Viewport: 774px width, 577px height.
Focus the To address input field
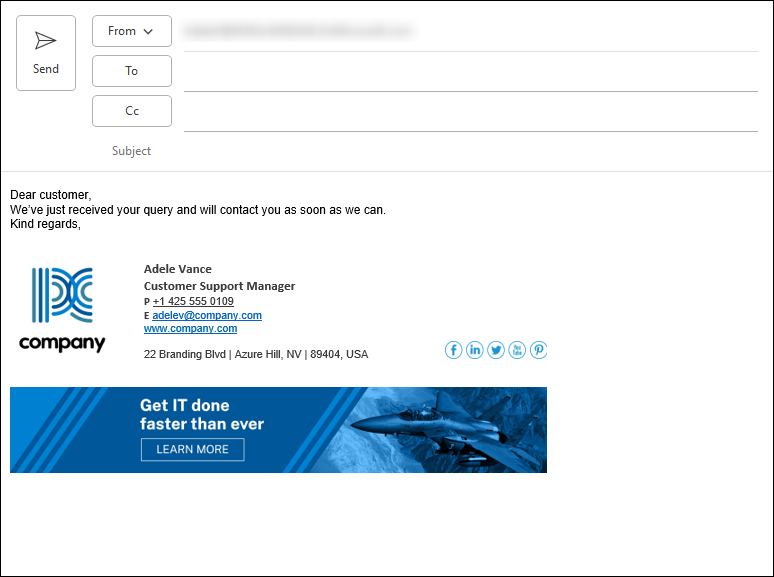pyautogui.click(x=471, y=72)
